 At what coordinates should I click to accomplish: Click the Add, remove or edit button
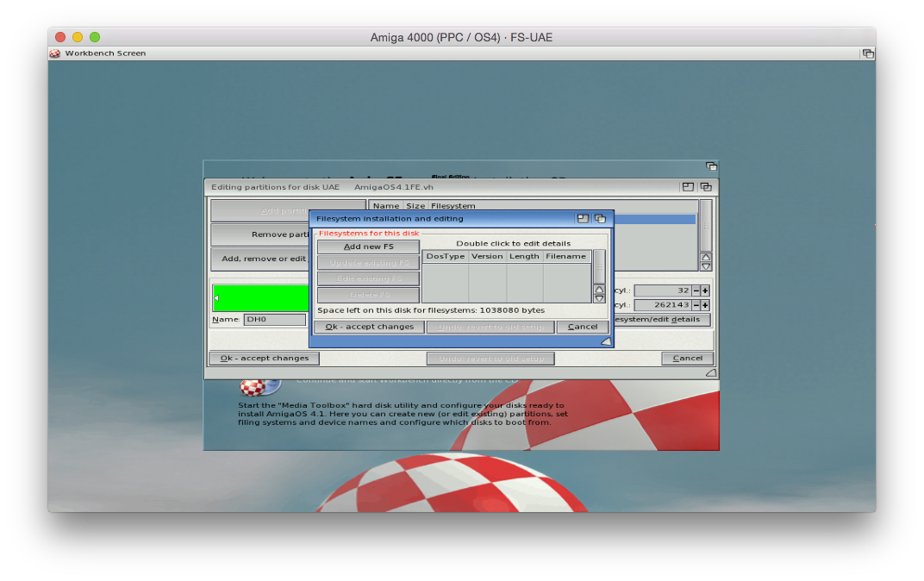coord(260,259)
